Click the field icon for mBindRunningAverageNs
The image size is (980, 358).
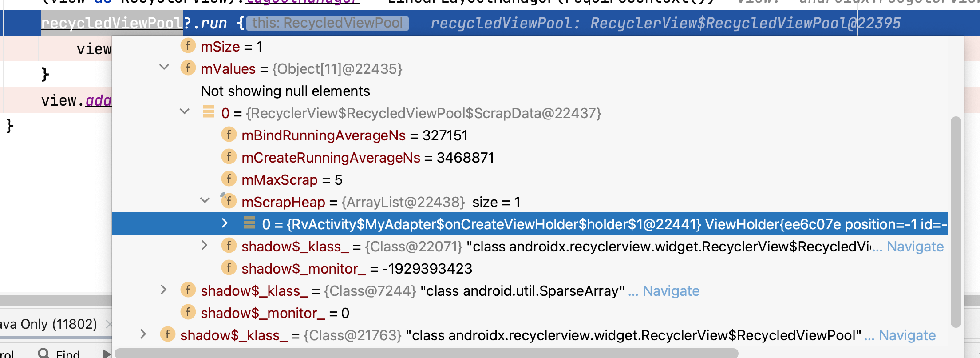pos(229,135)
